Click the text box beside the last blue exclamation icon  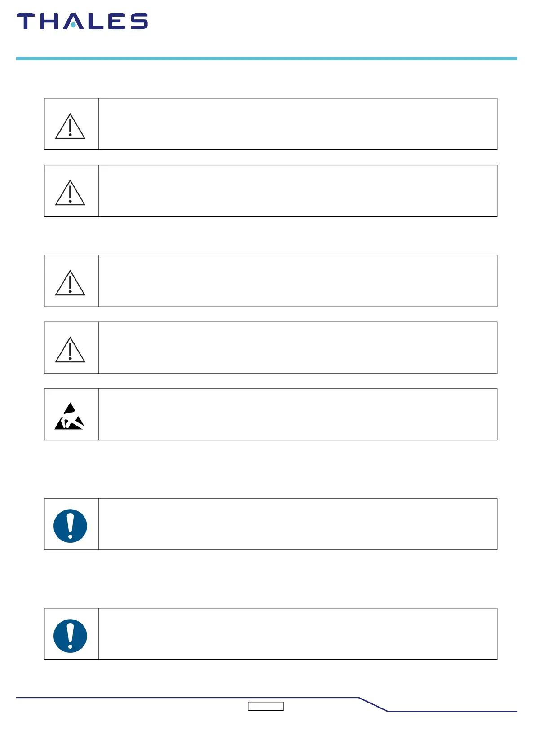[x=297, y=634]
